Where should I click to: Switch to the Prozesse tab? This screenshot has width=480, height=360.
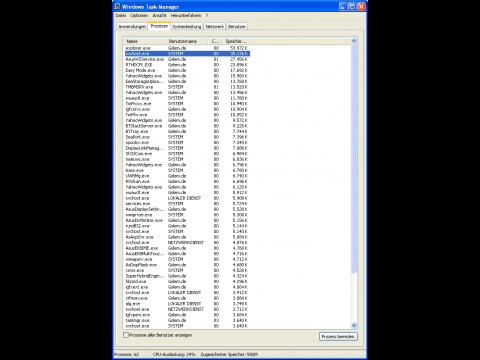click(159, 26)
